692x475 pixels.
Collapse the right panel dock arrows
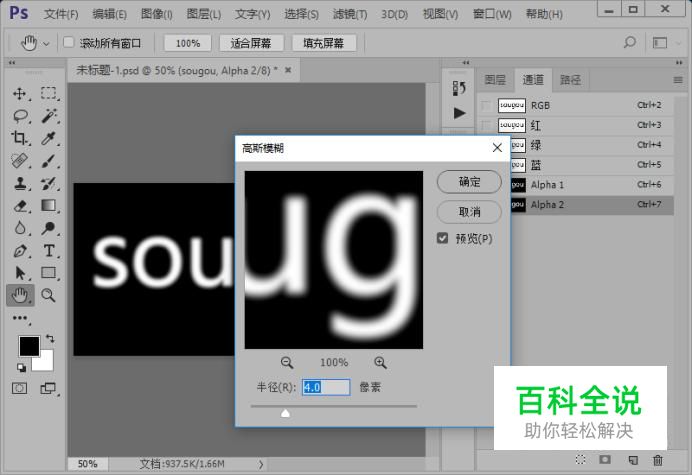[679, 63]
